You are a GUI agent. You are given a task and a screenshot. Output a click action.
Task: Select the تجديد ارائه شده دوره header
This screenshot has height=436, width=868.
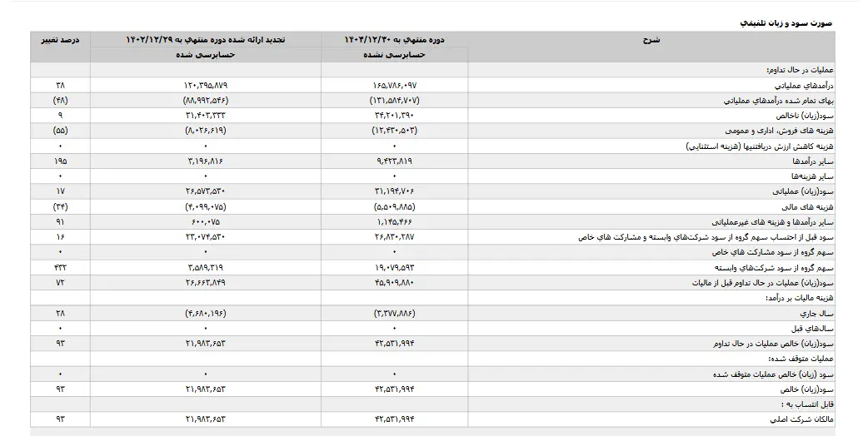(206, 40)
